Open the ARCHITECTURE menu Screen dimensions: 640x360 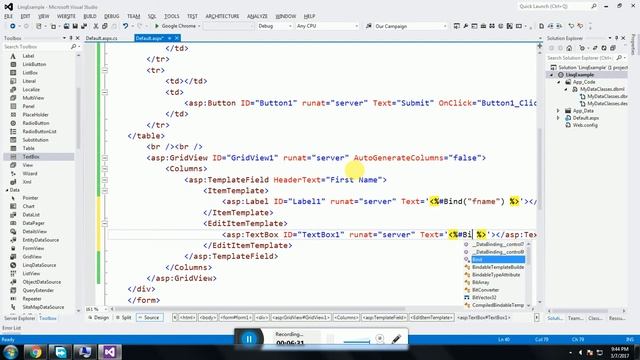click(x=222, y=16)
